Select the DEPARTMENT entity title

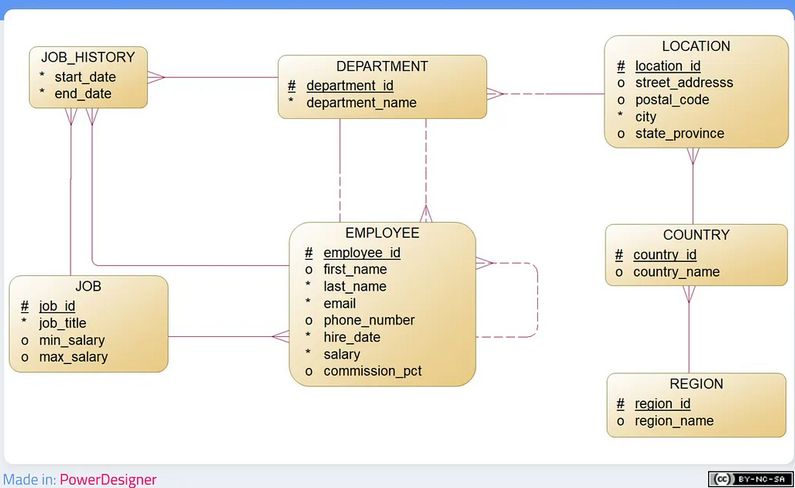[x=382, y=67]
